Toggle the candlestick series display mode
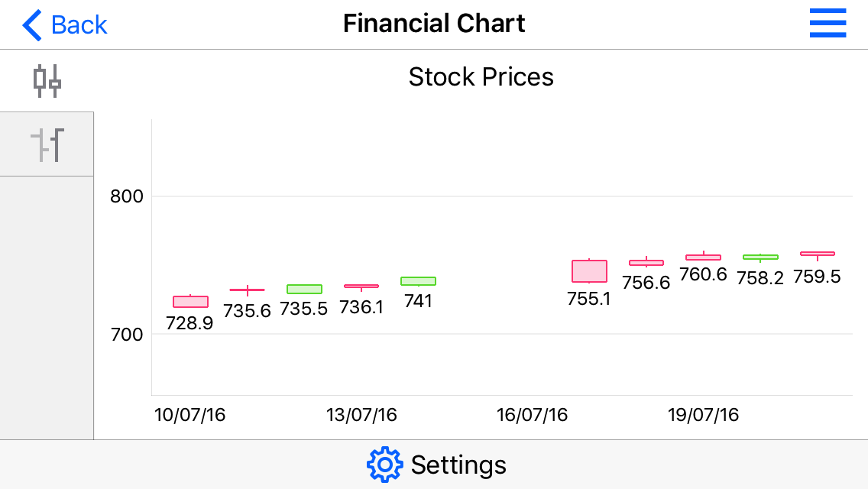868x489 pixels. (46, 80)
